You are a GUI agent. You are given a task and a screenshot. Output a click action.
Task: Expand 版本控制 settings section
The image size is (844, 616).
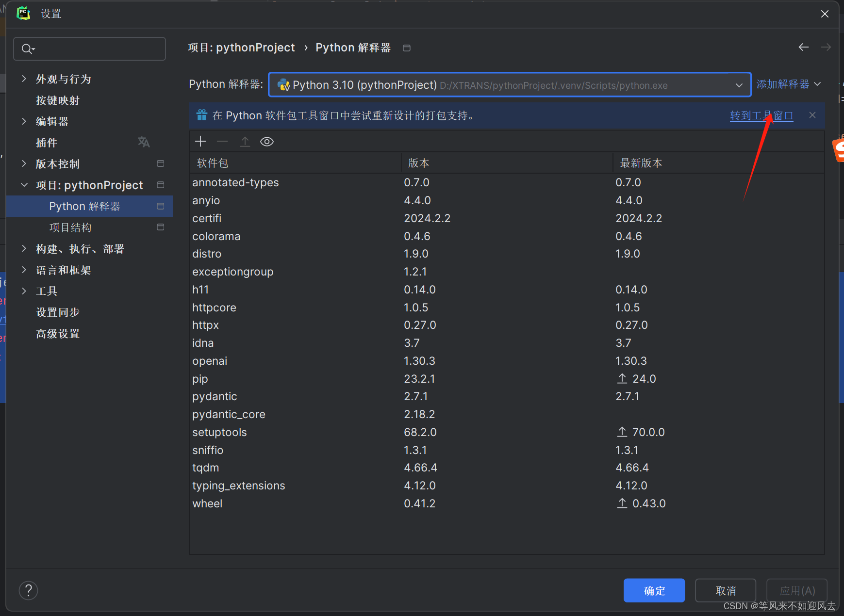[x=24, y=163]
